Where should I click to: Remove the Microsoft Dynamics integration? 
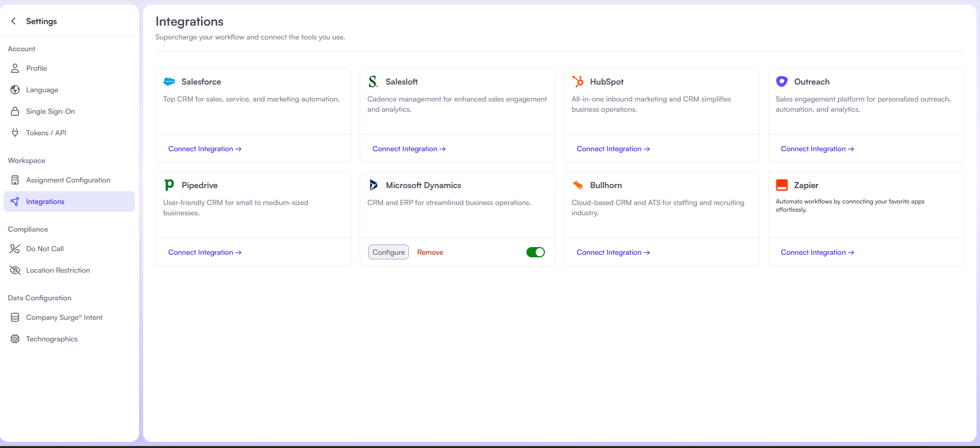click(430, 252)
